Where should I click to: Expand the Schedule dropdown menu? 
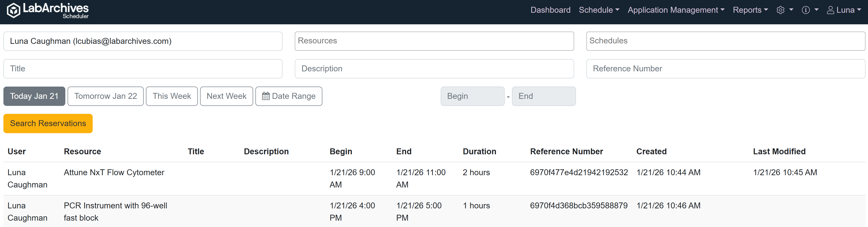pyautogui.click(x=599, y=10)
